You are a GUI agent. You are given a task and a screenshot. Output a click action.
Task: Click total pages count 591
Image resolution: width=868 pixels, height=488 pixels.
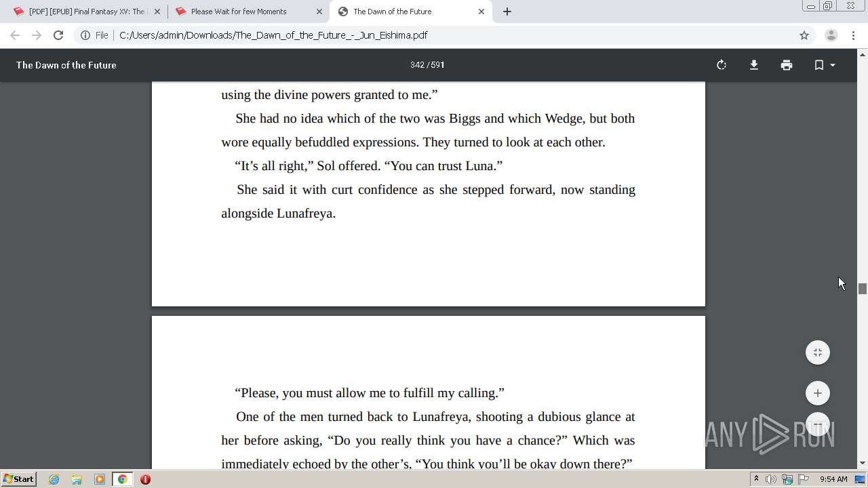click(x=438, y=65)
